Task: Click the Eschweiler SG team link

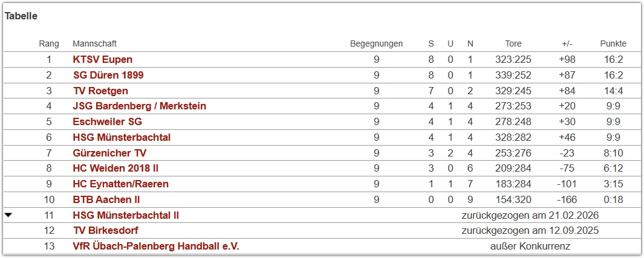Action: coord(107,121)
